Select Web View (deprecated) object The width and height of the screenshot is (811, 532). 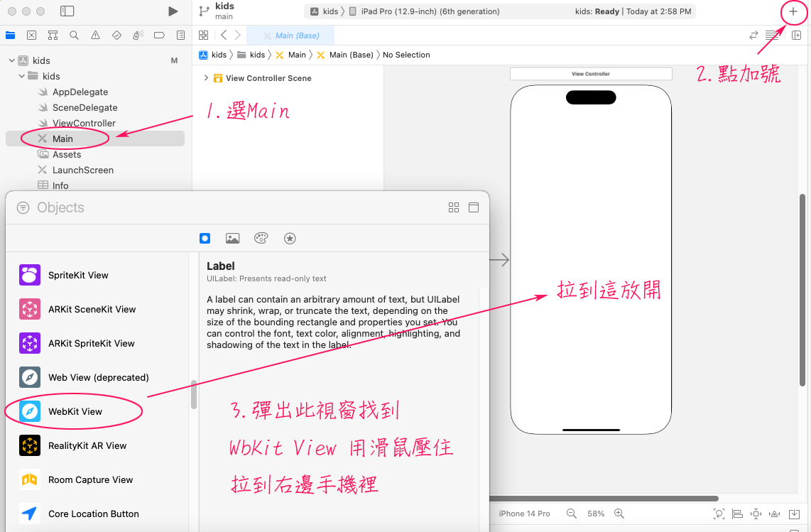pyautogui.click(x=97, y=378)
